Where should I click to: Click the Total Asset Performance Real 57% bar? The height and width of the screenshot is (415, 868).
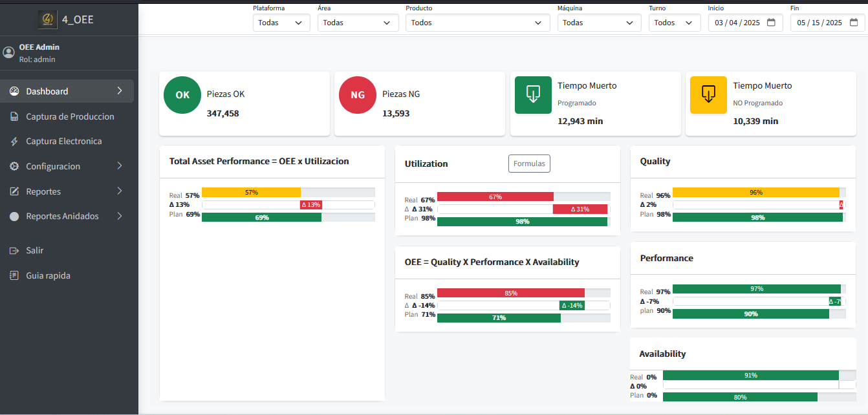click(x=251, y=193)
